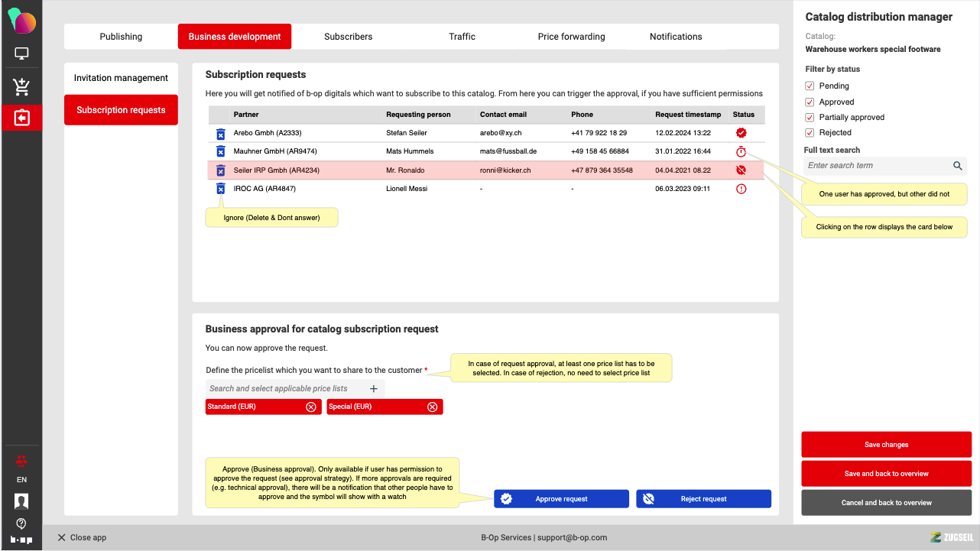Click the ignore icon for IROC AG row
Screen dimensions: 980x551
[220, 189]
